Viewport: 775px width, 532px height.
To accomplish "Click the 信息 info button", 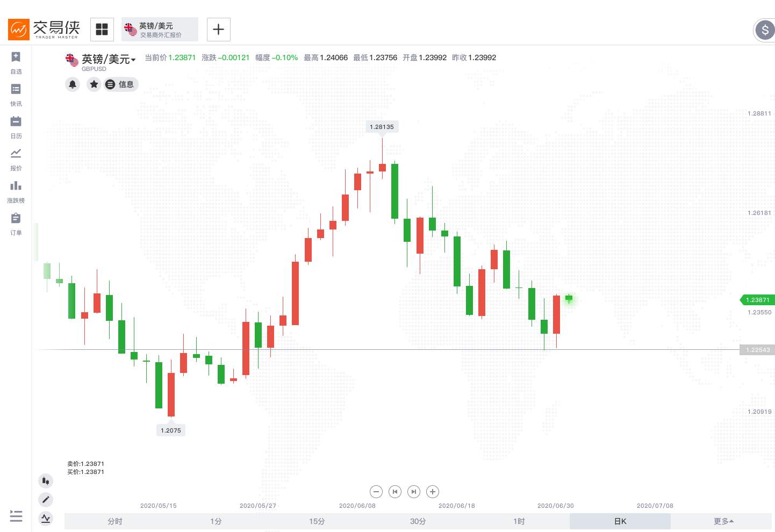I will tap(121, 84).
